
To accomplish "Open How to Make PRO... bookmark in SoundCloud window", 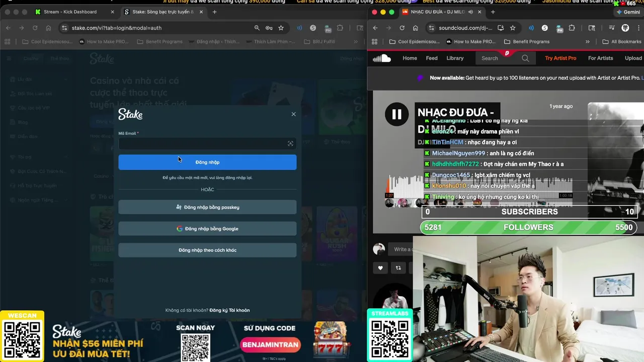I will pyautogui.click(x=471, y=42).
